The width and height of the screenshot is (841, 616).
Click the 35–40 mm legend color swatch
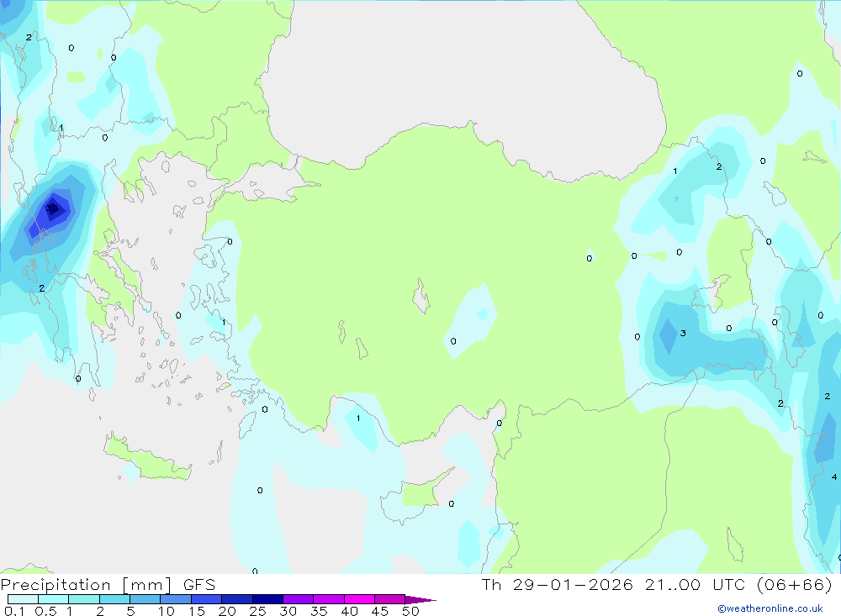328,599
